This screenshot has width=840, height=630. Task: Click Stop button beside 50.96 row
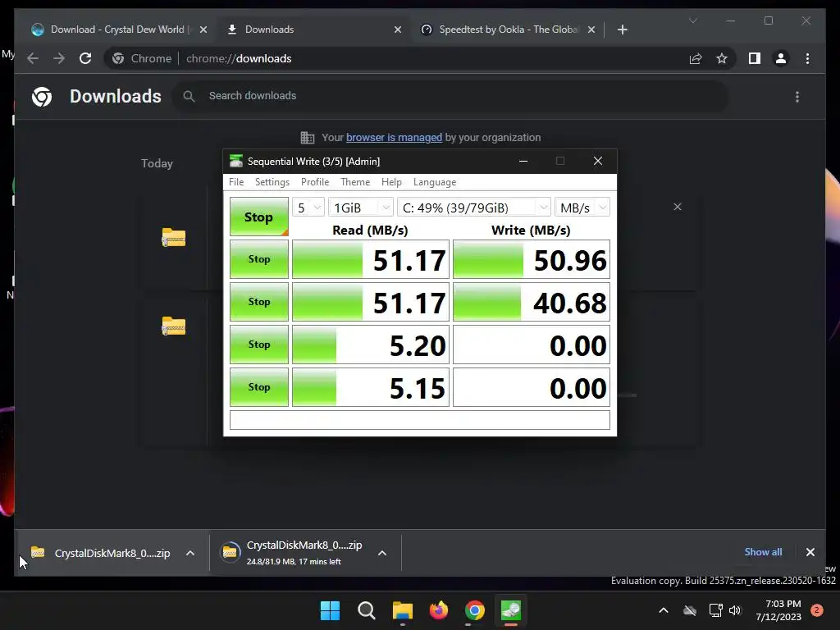click(x=258, y=259)
